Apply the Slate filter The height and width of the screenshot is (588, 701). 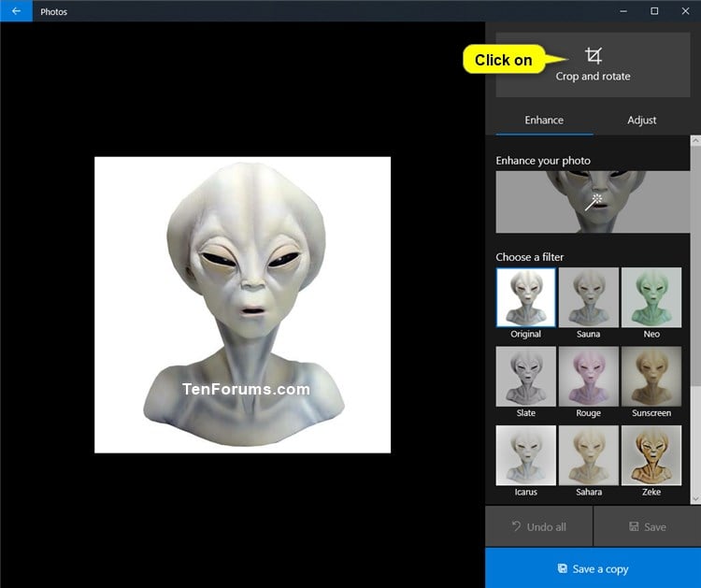[525, 376]
